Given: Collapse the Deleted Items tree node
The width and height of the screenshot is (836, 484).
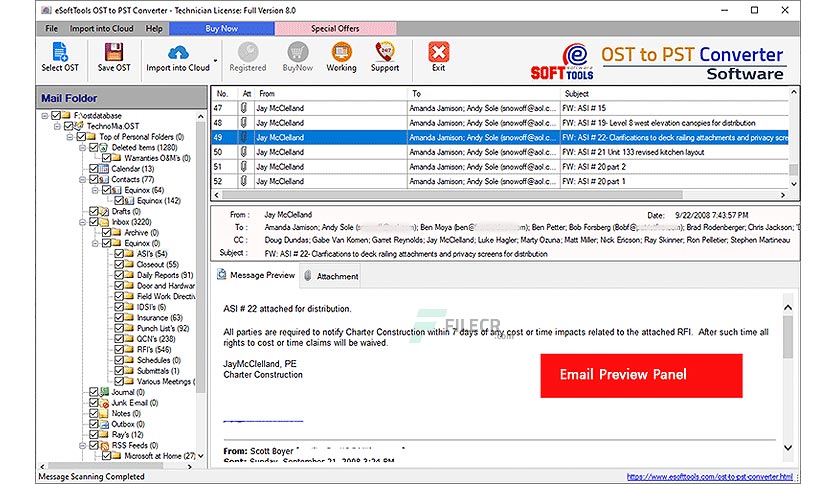Looking at the screenshot, I should pos(83,147).
